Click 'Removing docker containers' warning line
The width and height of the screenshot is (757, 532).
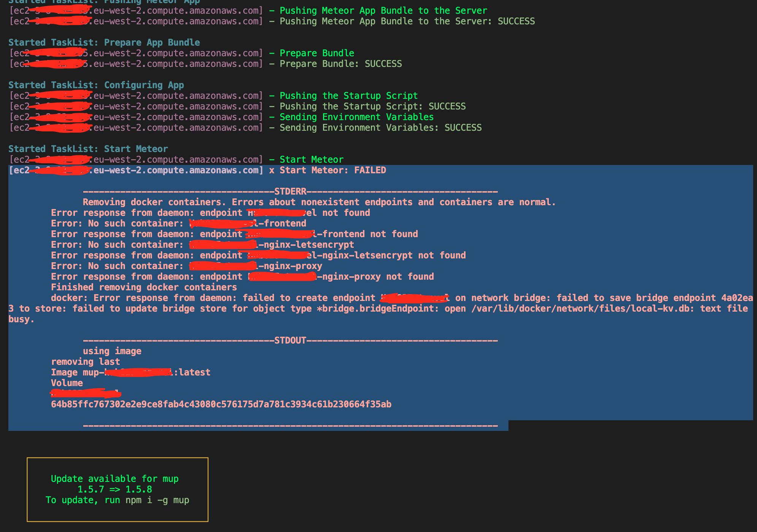[319, 202]
